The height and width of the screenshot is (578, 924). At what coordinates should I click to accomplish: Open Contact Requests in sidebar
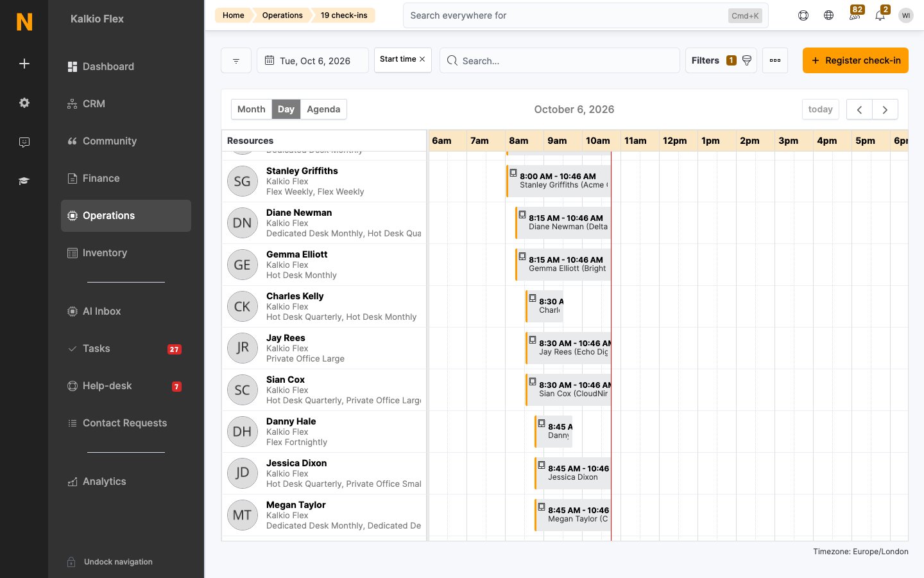(x=126, y=423)
